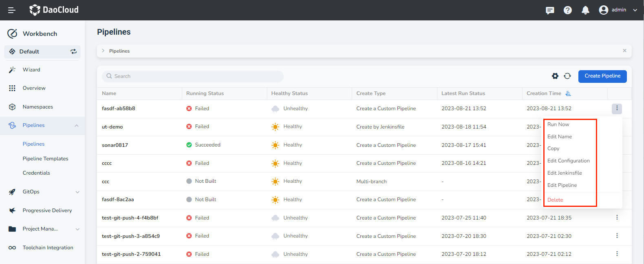This screenshot has width=644, height=264.
Task: Switch workspace using Default swap icon
Action: pos(73,51)
